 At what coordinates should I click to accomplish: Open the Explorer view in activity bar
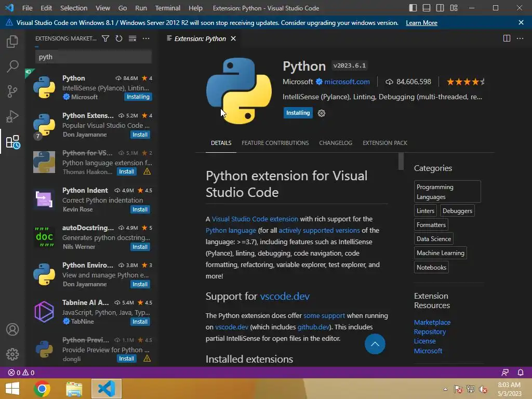tap(12, 42)
